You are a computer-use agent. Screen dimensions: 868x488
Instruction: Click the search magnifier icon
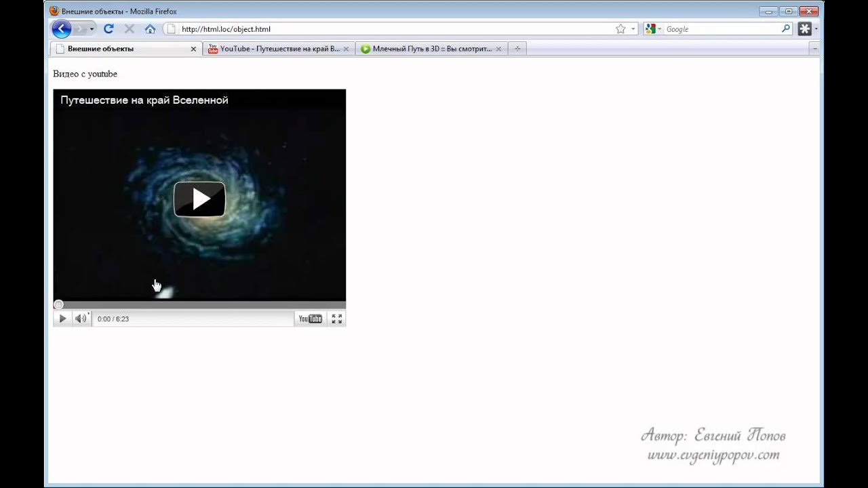pos(786,29)
